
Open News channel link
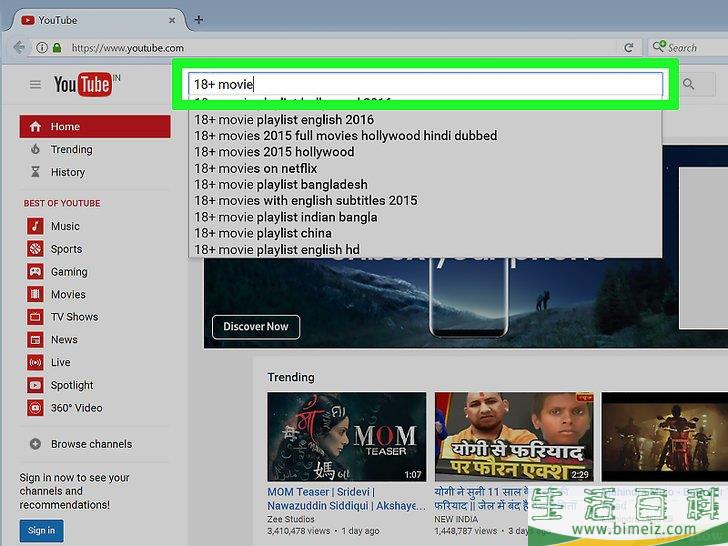click(64, 340)
